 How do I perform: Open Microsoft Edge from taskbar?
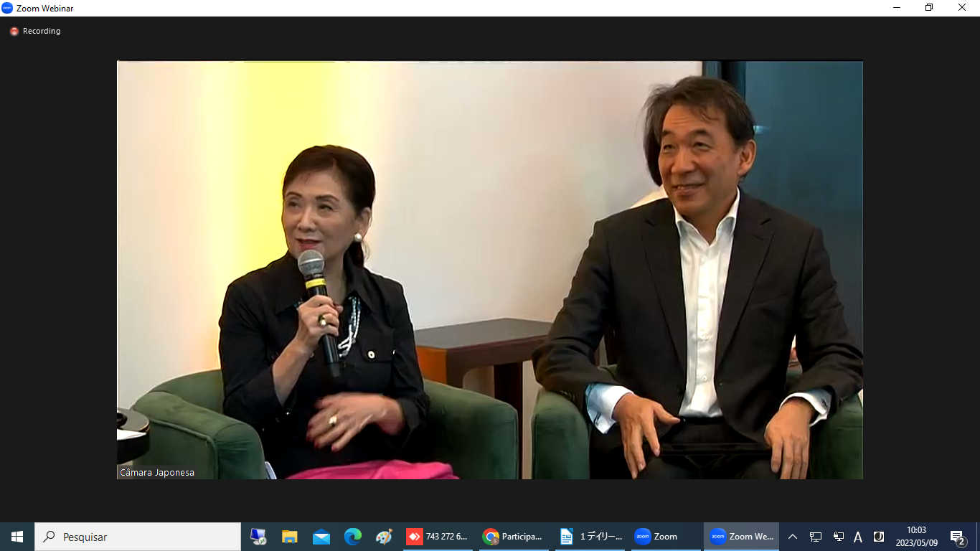pyautogui.click(x=352, y=537)
